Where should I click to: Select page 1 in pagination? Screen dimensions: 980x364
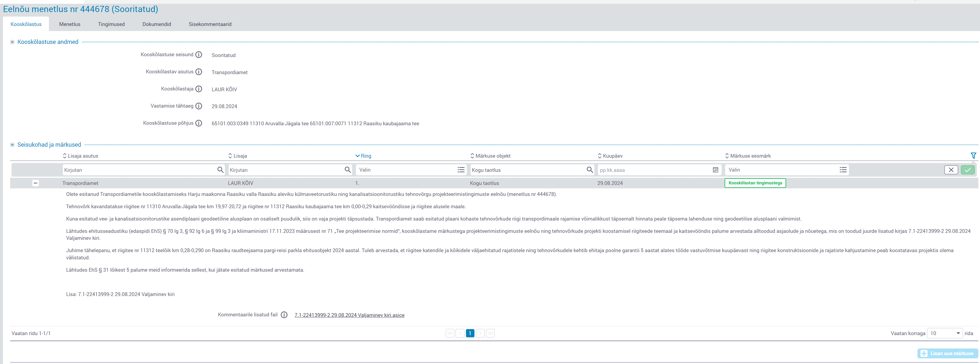coord(470,333)
